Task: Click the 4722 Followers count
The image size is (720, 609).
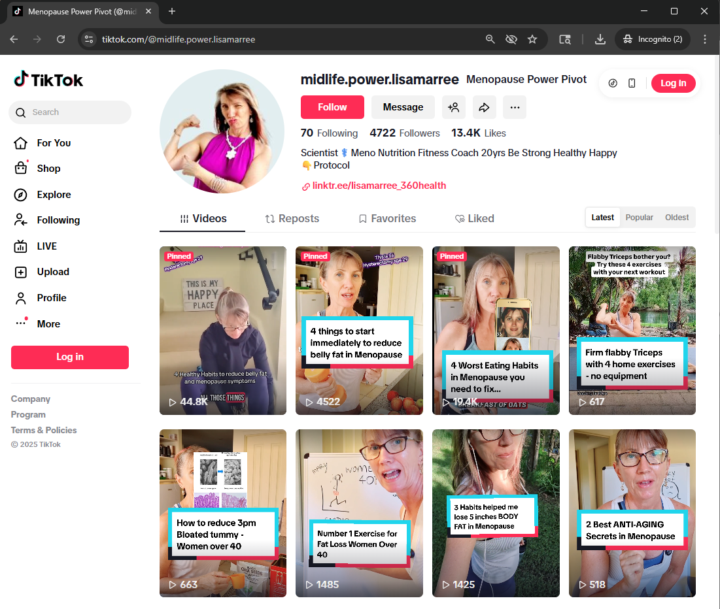Action: (x=405, y=133)
